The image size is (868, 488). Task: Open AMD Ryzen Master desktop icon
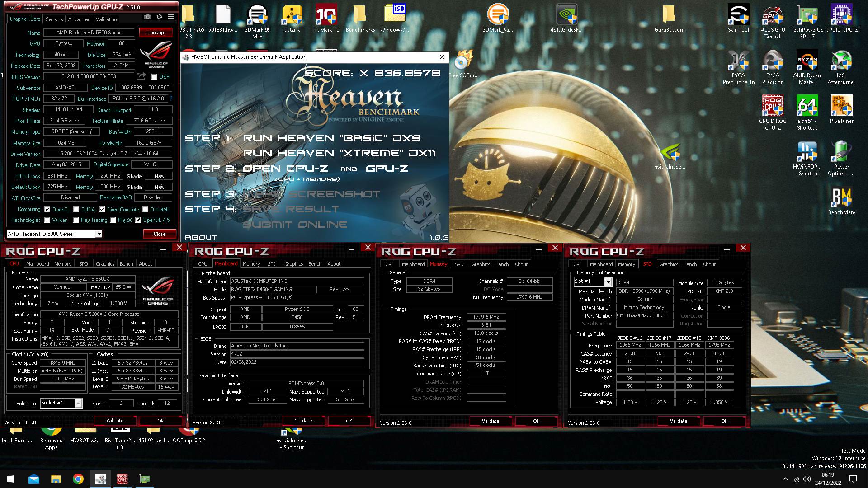click(807, 67)
